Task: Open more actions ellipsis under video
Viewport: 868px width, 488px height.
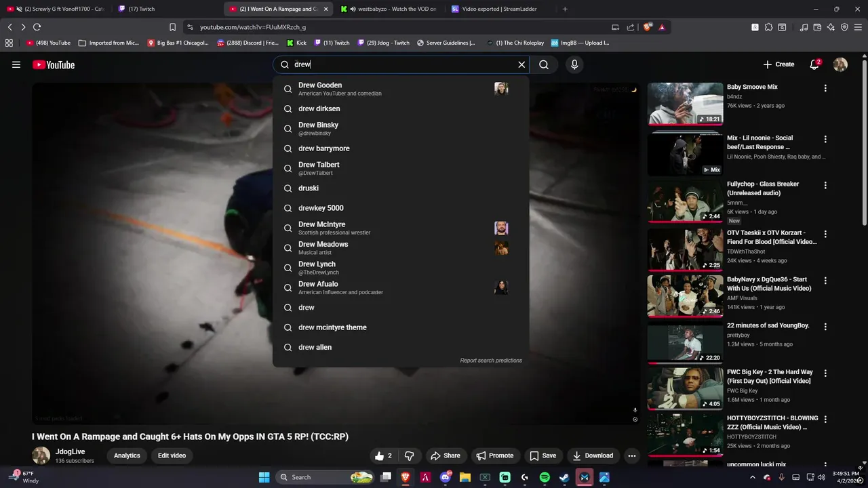Action: (x=632, y=455)
